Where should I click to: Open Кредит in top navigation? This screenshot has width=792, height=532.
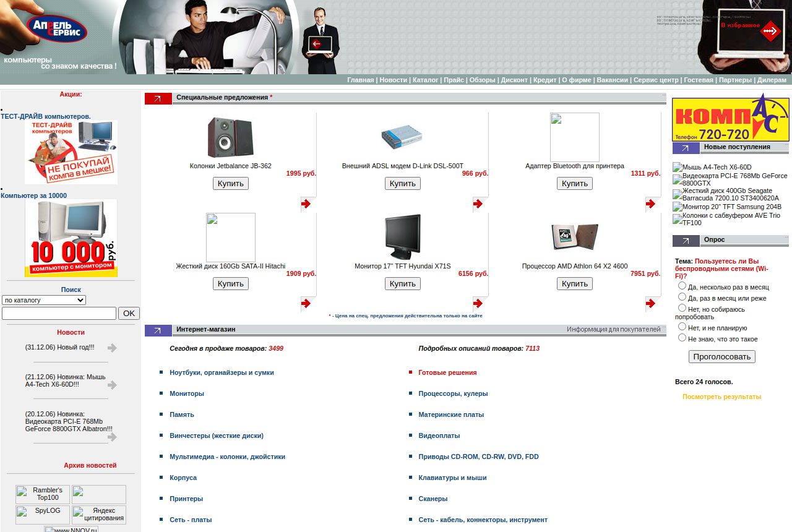click(545, 80)
